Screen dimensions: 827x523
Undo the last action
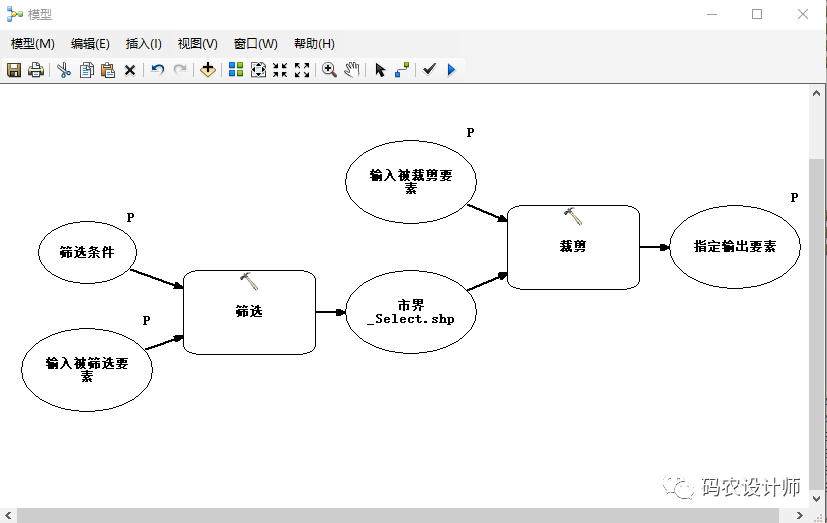tap(157, 70)
